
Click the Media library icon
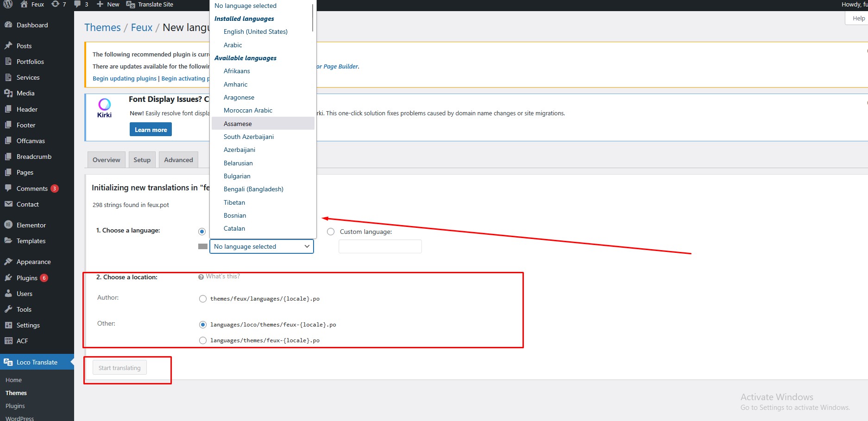click(x=8, y=93)
